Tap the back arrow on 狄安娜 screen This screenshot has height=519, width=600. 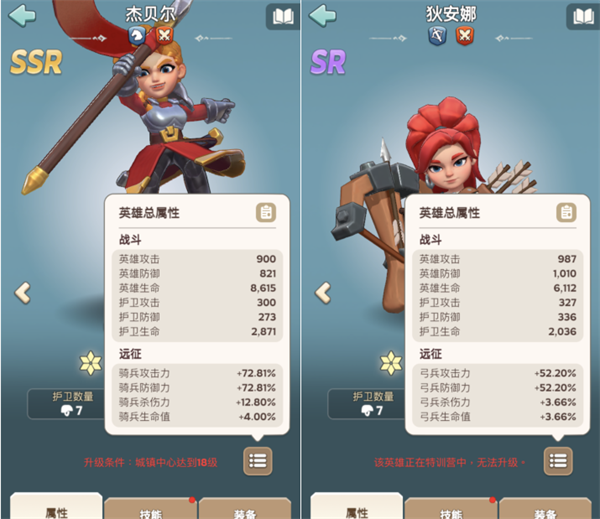323,16
